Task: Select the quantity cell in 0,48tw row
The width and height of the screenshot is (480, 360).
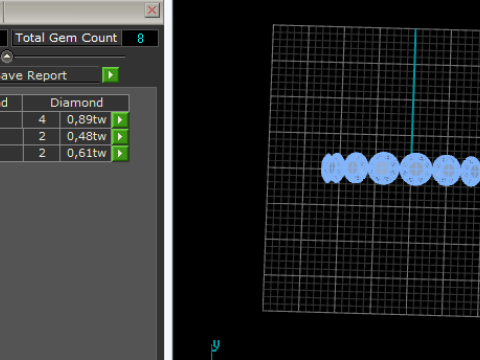Action: [42, 136]
